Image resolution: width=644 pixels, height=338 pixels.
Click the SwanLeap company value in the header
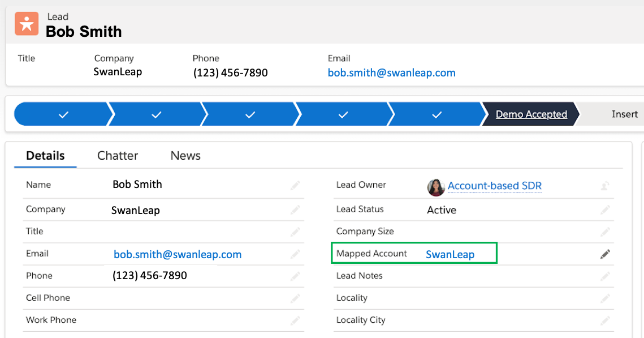(x=118, y=72)
